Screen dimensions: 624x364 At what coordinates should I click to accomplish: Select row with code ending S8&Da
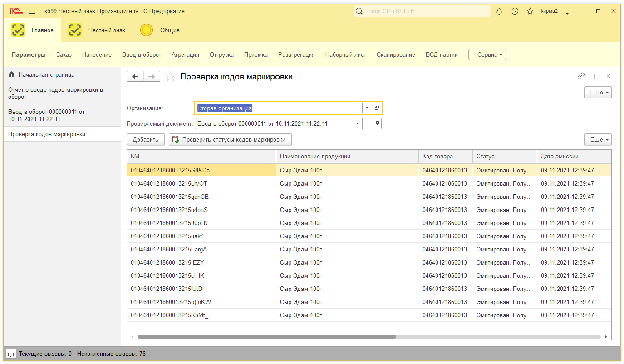(369, 170)
